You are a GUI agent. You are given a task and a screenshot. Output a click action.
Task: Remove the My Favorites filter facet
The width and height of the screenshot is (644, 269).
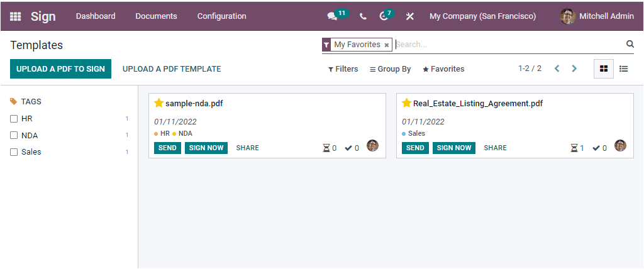387,45
